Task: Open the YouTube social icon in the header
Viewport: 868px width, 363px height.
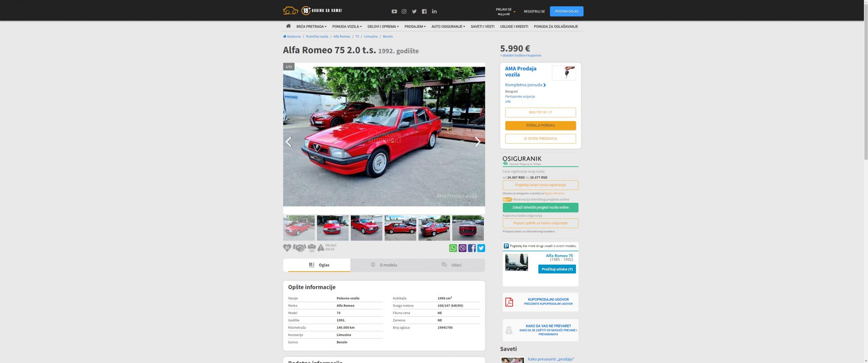Action: point(394,12)
